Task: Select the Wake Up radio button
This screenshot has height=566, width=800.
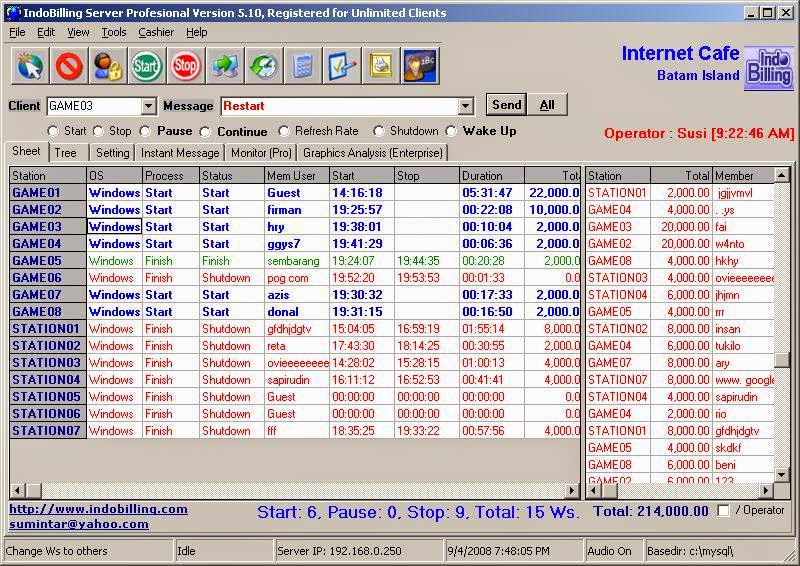Action: (x=451, y=131)
